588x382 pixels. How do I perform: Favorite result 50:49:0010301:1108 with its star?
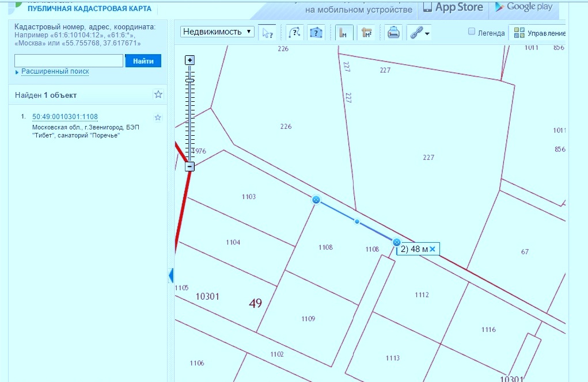(158, 117)
